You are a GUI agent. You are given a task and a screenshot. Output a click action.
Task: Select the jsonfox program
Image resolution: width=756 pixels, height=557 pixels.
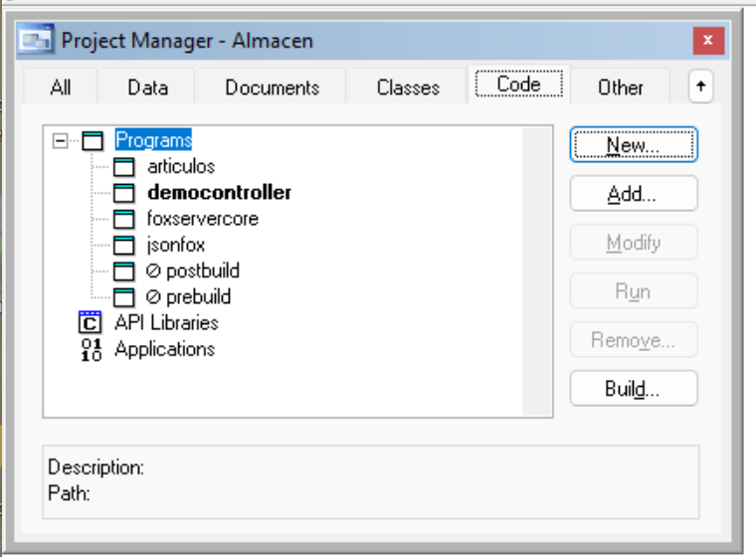[176, 245]
